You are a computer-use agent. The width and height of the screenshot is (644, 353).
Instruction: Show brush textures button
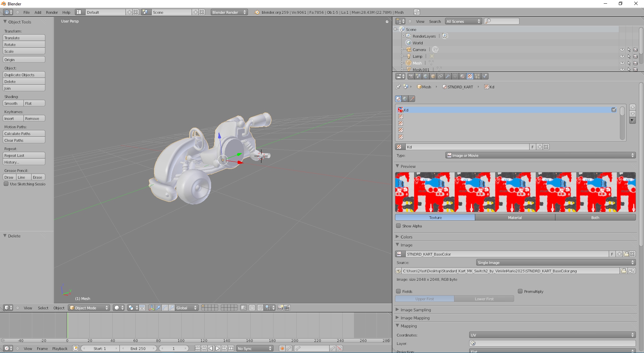tap(412, 99)
